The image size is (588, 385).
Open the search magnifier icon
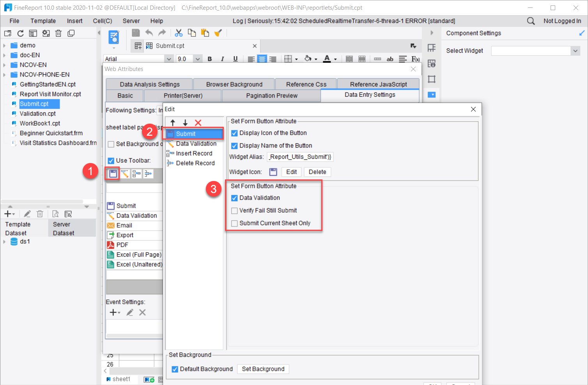click(x=531, y=21)
